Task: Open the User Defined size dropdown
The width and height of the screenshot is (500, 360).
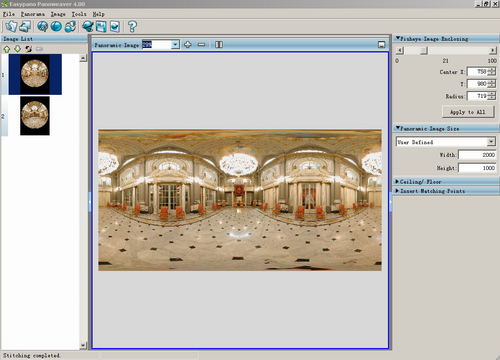Action: (491, 142)
